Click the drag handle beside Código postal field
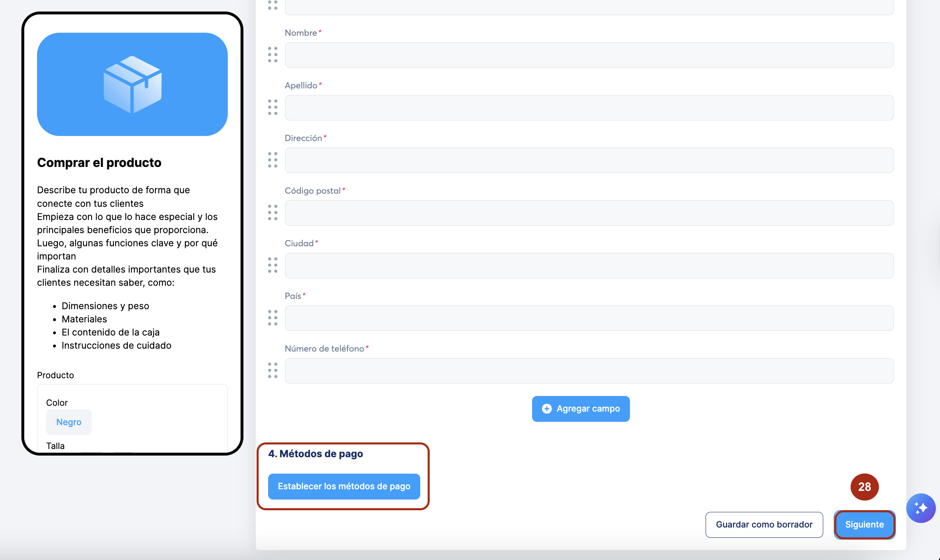Image resolution: width=940 pixels, height=560 pixels. click(x=273, y=213)
